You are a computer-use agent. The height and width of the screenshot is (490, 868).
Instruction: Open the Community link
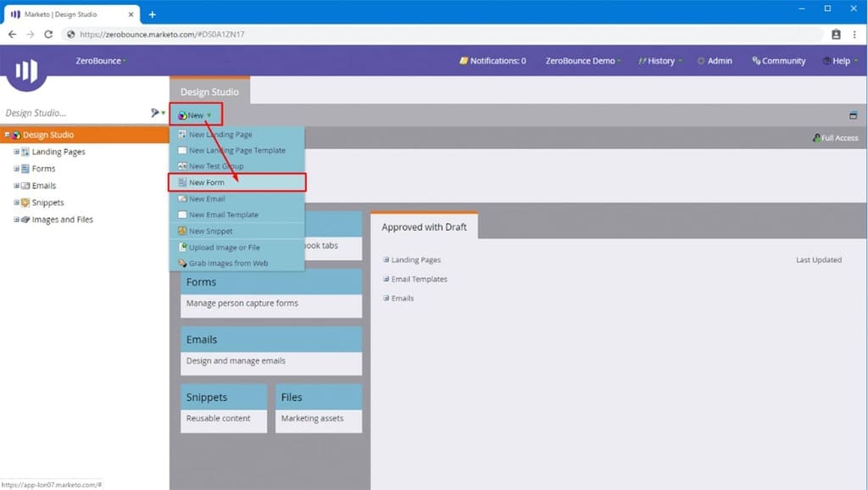(x=778, y=61)
